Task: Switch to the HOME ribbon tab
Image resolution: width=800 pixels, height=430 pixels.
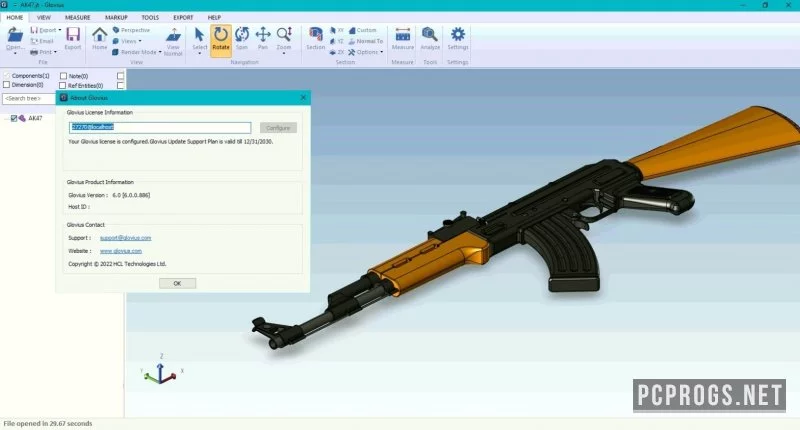Action: (14, 17)
